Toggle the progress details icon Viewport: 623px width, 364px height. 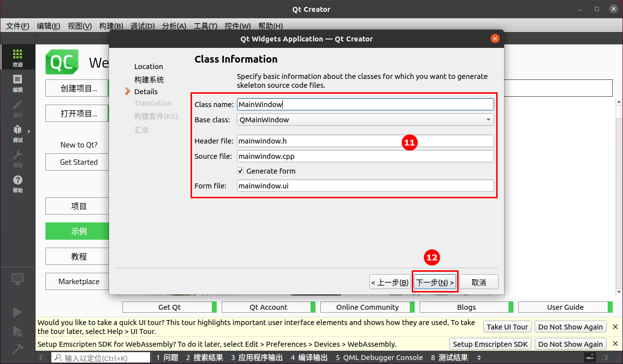(590, 358)
